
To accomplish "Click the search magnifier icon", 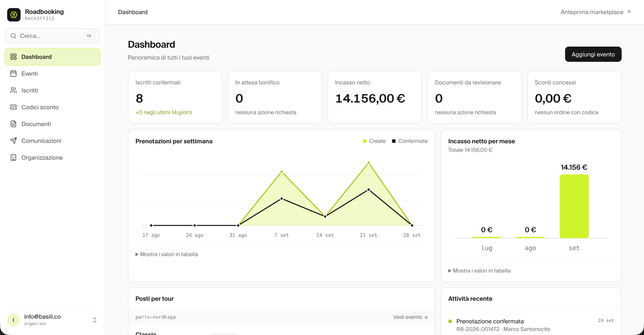I will [13, 36].
